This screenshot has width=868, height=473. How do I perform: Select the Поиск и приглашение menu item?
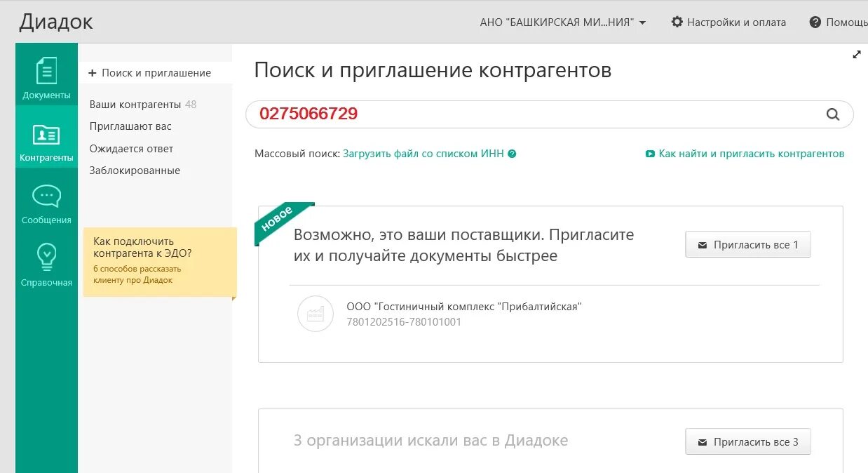pos(155,73)
